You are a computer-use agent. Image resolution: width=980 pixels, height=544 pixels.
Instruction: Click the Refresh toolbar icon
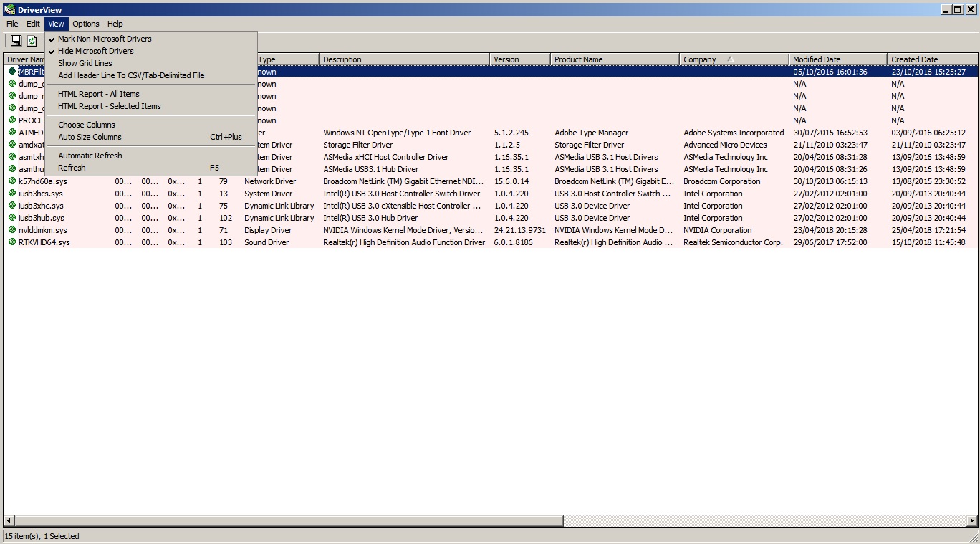click(x=32, y=41)
